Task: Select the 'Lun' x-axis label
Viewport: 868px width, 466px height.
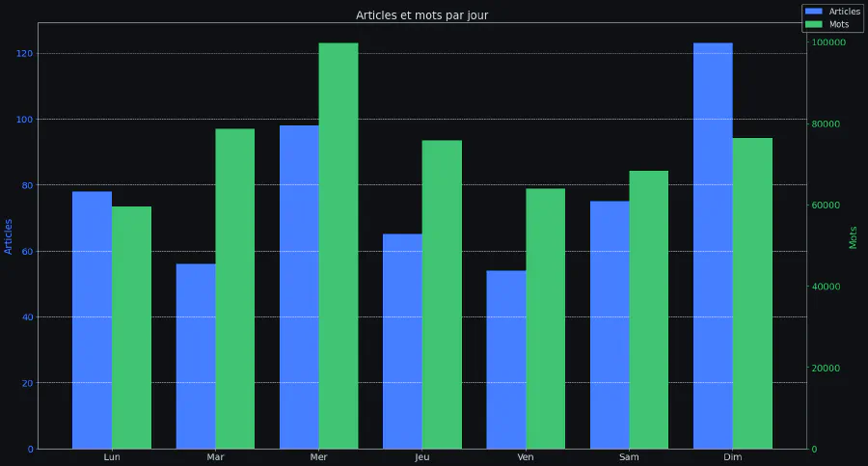Action: point(112,456)
